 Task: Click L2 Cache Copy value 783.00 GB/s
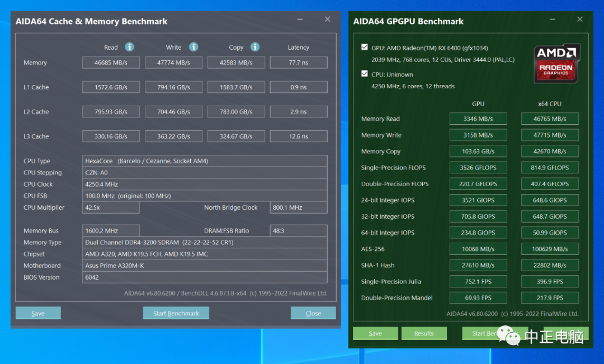click(236, 112)
